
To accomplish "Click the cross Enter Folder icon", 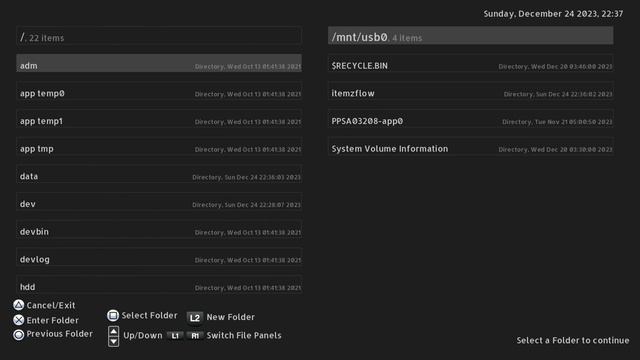I will coord(18,320).
